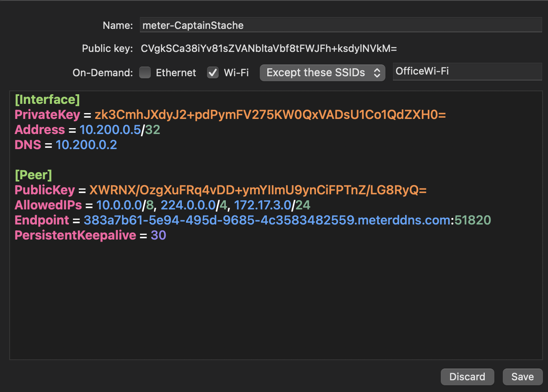Click the Discard button
Screen dimensions: 548x392
(x=467, y=377)
